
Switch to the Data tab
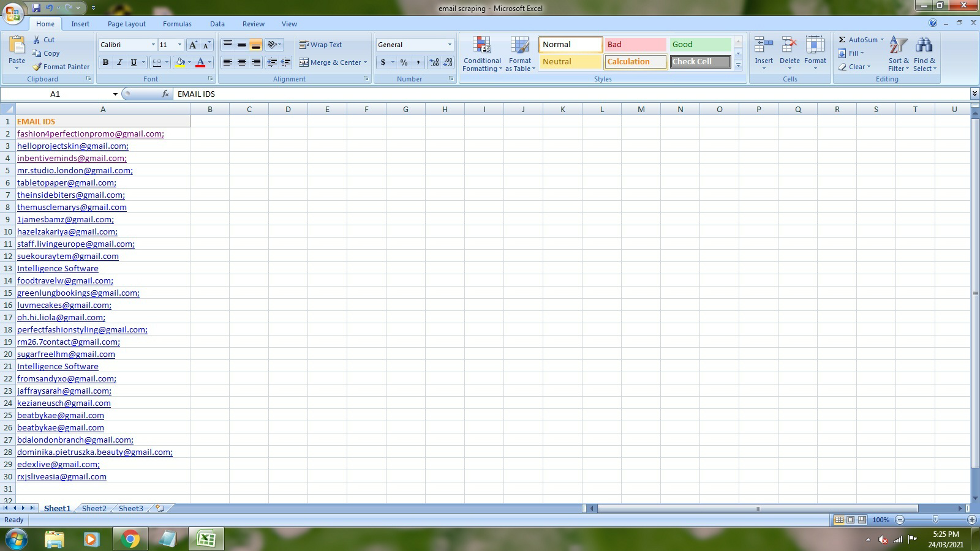pos(217,24)
